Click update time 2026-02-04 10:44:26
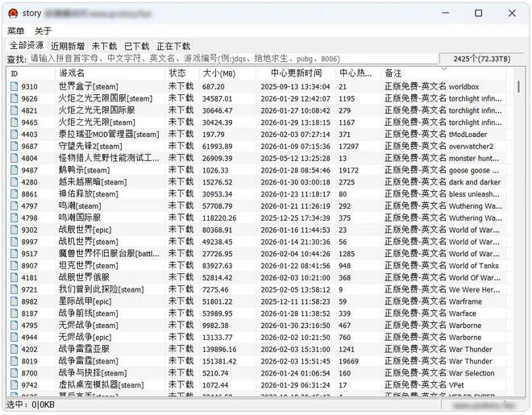532x415 pixels. 295,254
